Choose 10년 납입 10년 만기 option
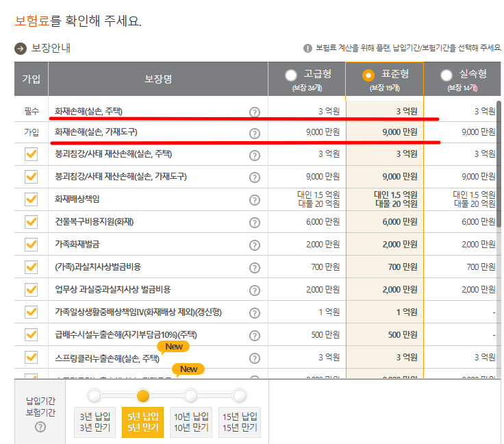 pos(191,423)
